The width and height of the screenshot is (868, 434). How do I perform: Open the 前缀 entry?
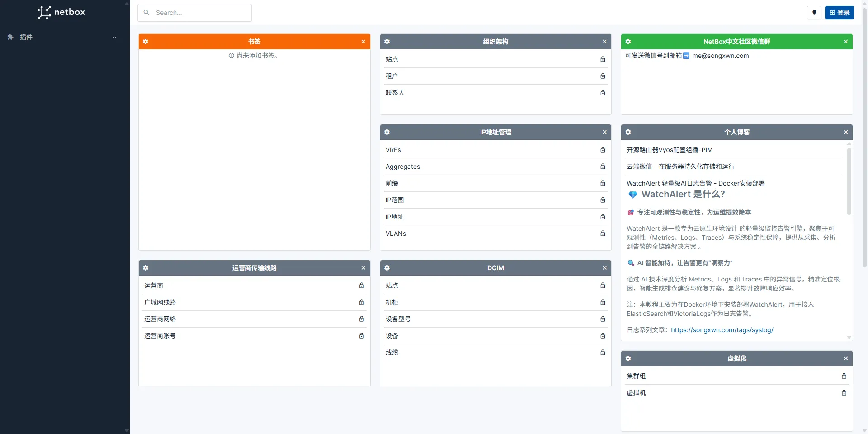tap(495, 183)
